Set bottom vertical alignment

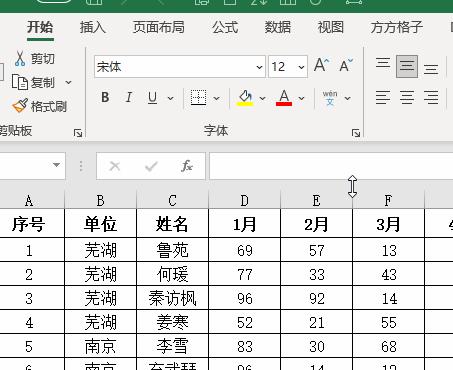[x=431, y=69]
